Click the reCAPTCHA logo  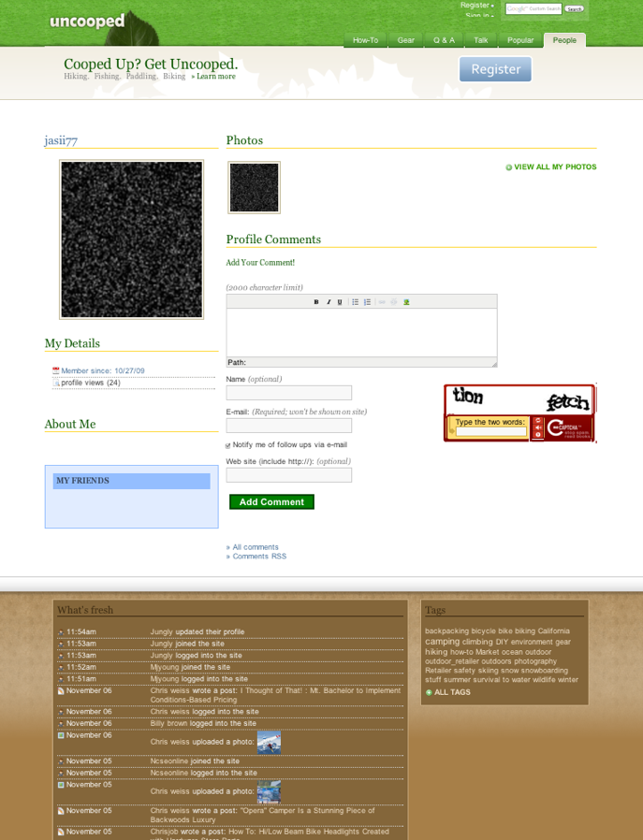click(x=568, y=428)
